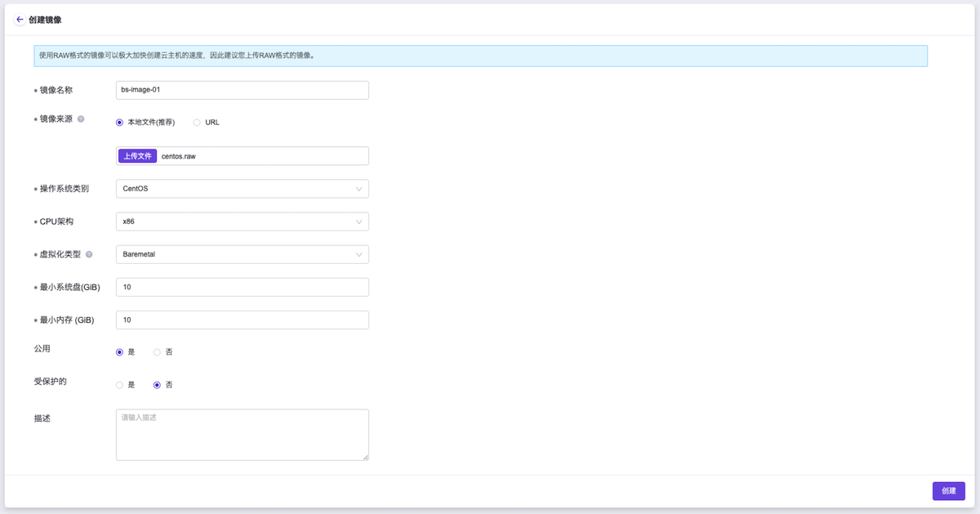Click help icon next to 虚拟化类型

click(89, 254)
